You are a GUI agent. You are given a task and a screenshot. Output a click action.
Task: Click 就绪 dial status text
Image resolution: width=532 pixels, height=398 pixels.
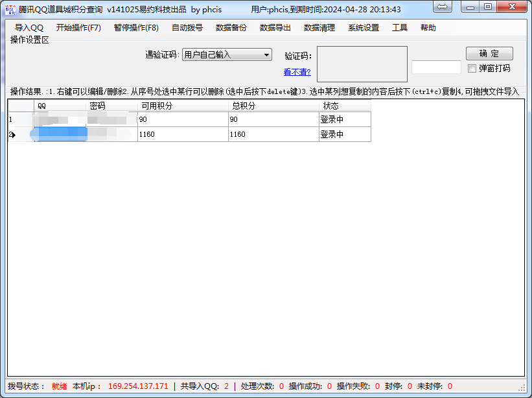(59, 386)
